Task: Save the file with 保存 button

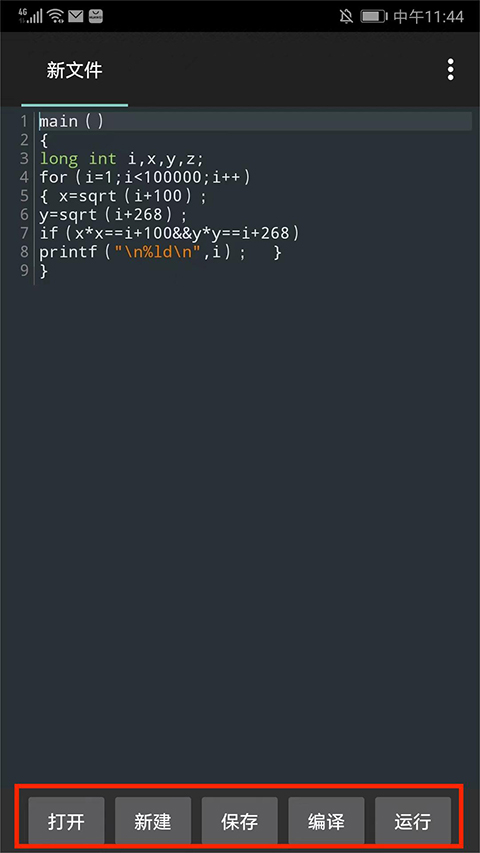Action: pyautogui.click(x=239, y=821)
